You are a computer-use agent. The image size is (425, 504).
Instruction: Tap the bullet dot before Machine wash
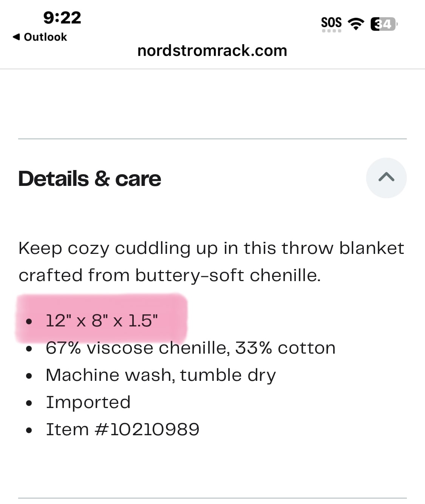[x=29, y=376]
